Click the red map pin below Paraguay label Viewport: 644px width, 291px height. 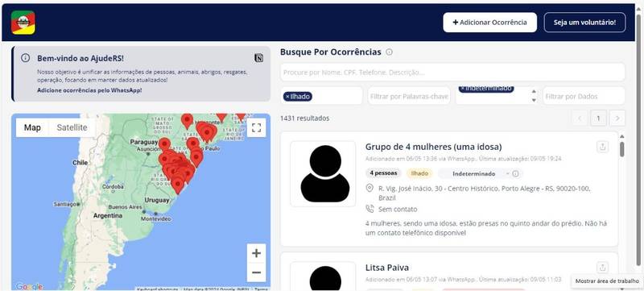(164, 144)
